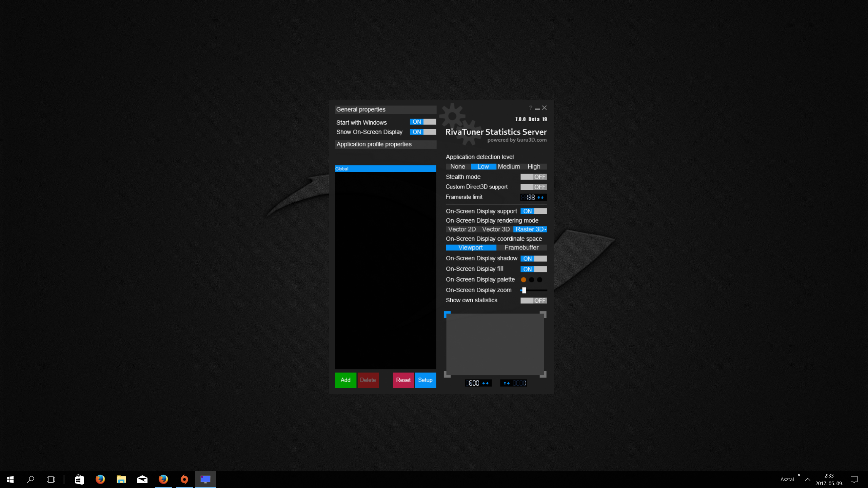
Task: Open pinned Firefox icon beside Store
Action: (x=100, y=480)
